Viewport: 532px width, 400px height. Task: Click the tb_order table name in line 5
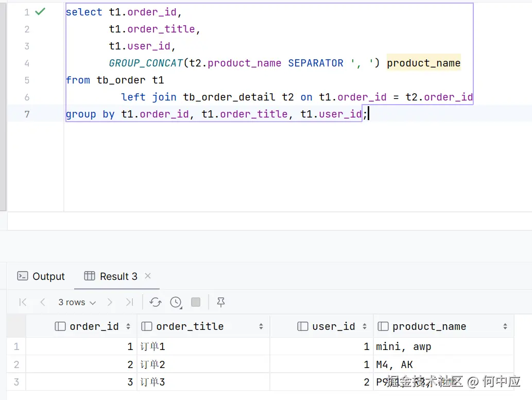(x=121, y=80)
